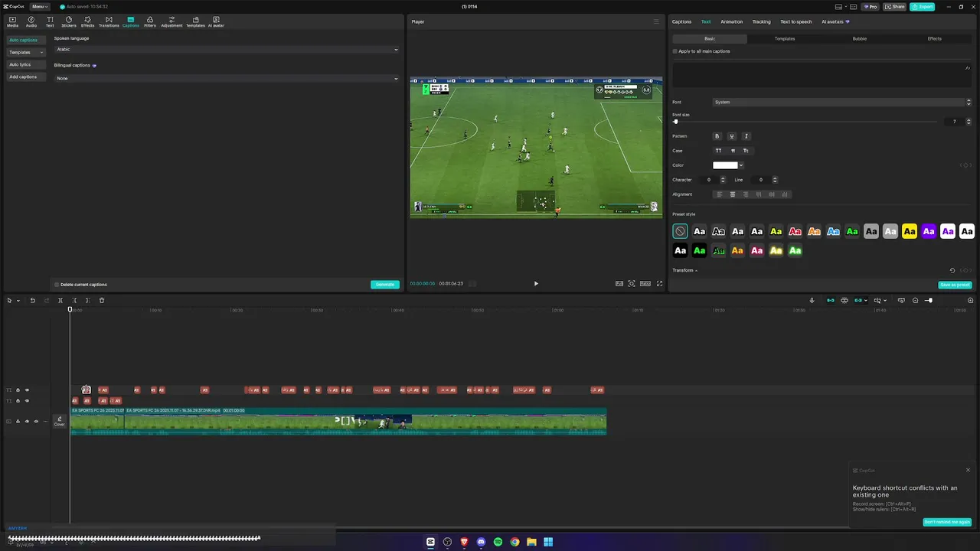Delete selected clip with trash icon
Screen dimensions: 980x551
coord(102,300)
